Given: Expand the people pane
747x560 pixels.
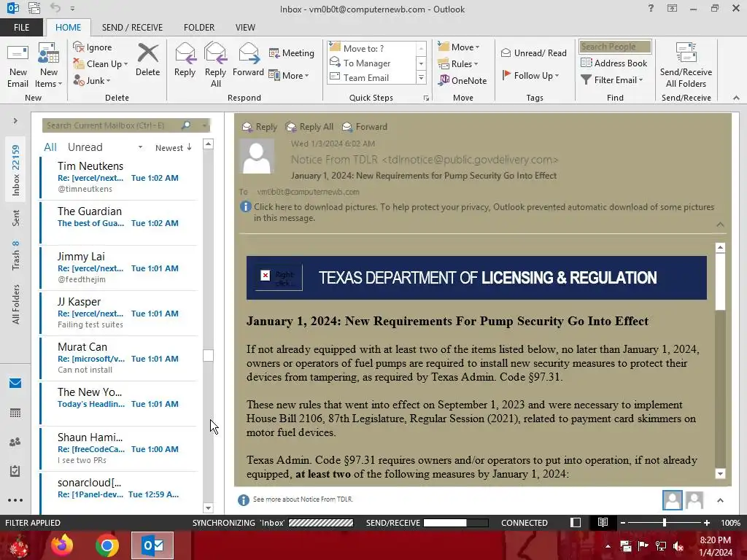Looking at the screenshot, I should pyautogui.click(x=720, y=500).
